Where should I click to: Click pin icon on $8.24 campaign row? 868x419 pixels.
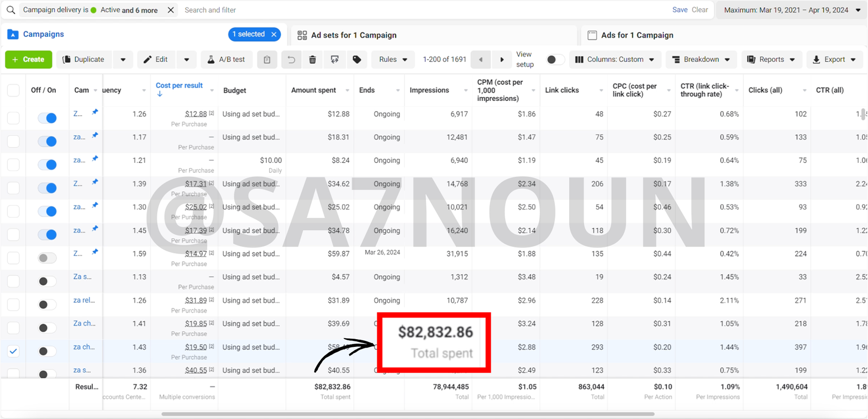point(95,158)
